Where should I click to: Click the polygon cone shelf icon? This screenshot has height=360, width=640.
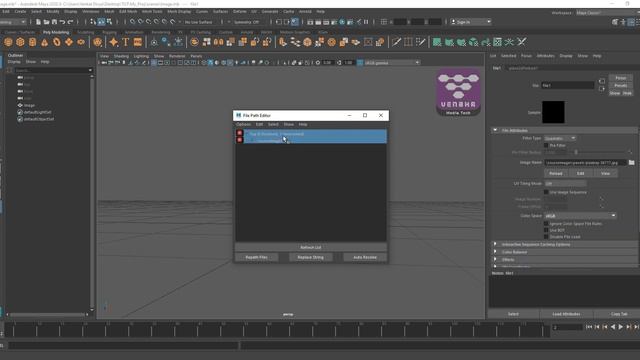(x=44, y=42)
